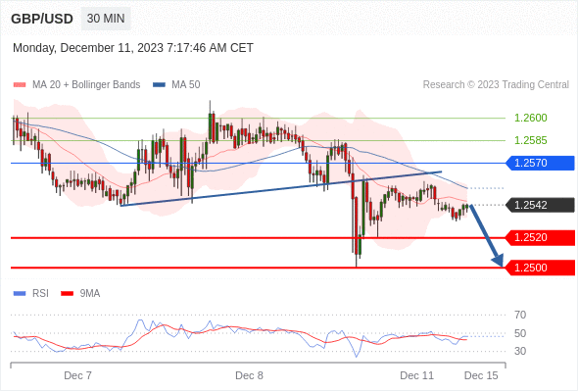The image size is (578, 392).
Task: Click the date line starting 'Monday, December 11, 2023'
Action: (133, 48)
